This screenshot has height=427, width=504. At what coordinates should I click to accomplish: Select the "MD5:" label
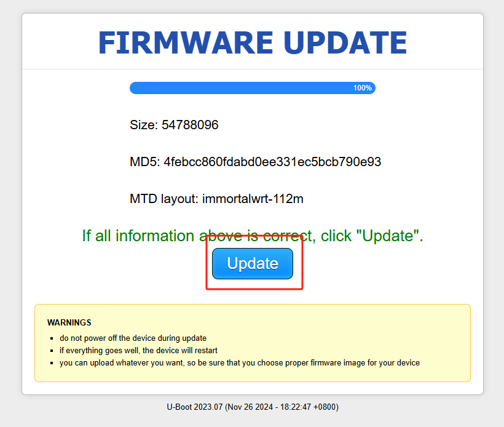click(145, 162)
